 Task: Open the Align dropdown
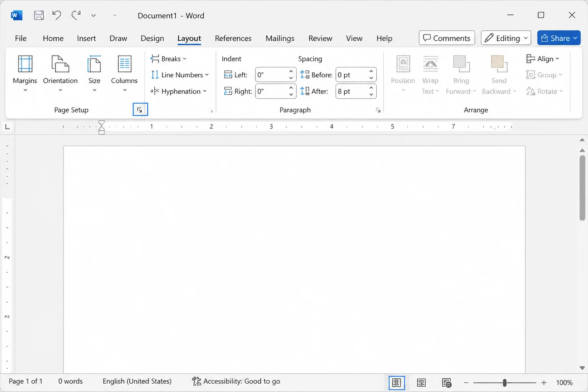click(x=543, y=59)
